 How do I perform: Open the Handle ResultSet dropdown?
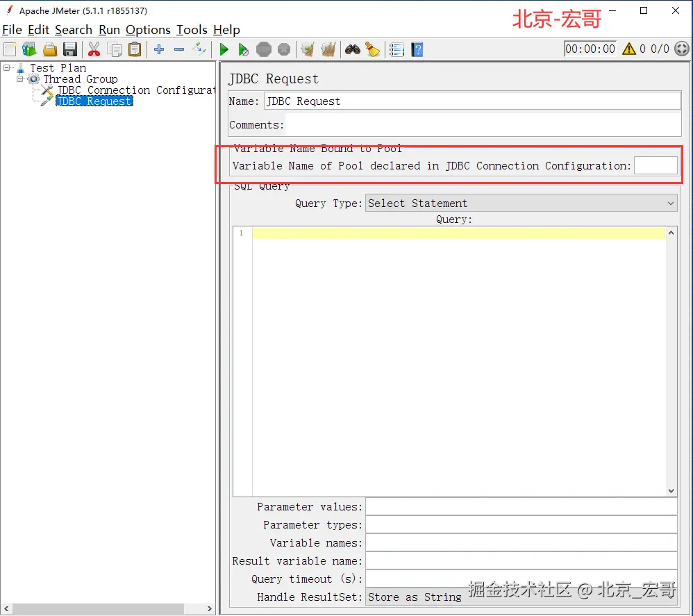[521, 597]
